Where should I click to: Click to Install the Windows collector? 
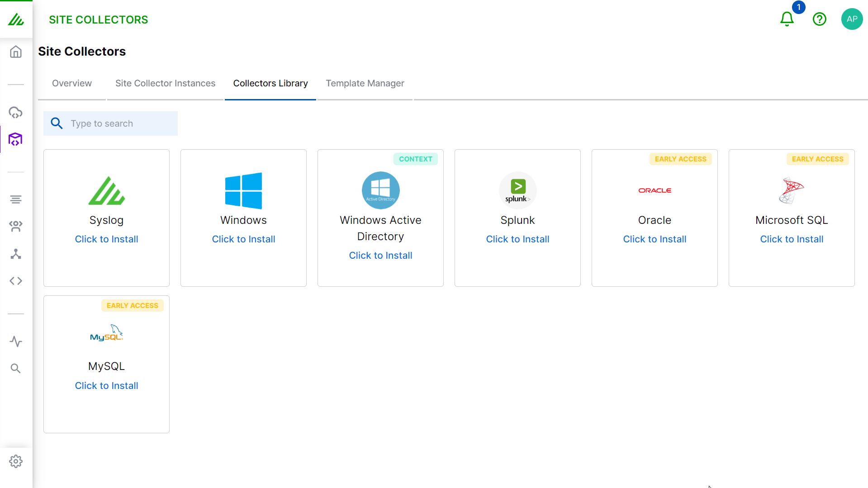[243, 239]
